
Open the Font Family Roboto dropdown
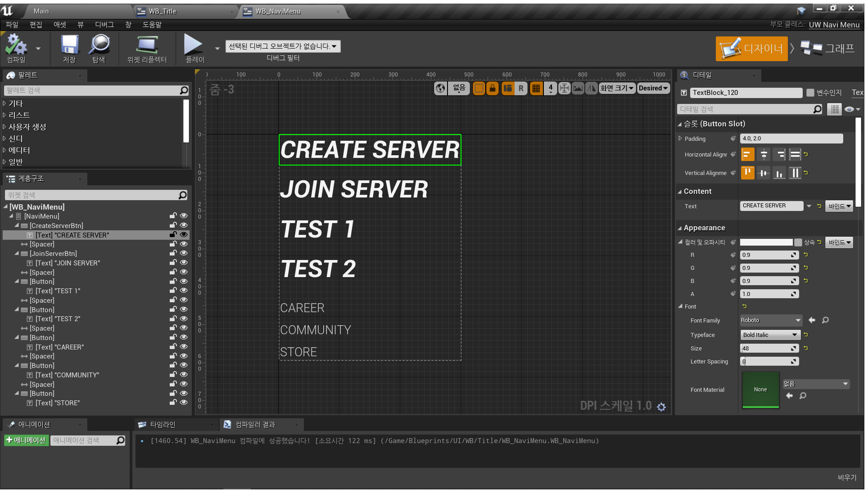[771, 320]
